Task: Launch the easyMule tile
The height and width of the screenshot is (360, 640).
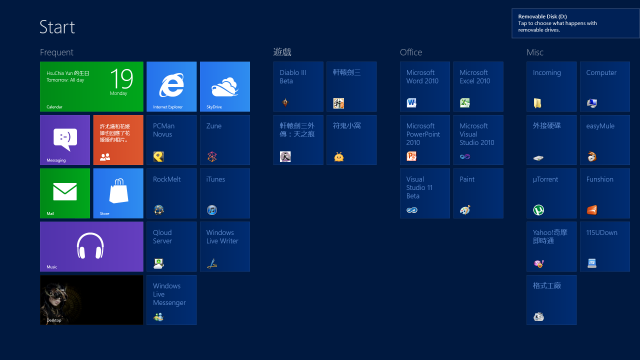Action: coord(605,140)
